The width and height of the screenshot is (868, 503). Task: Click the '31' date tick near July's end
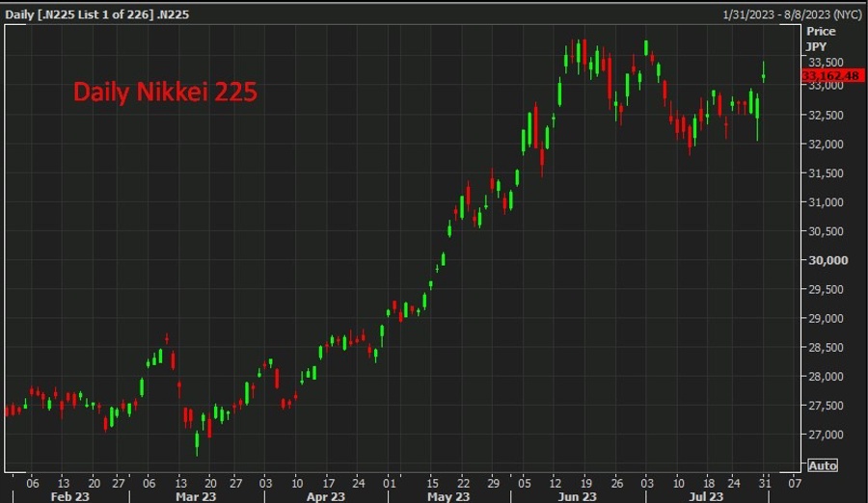pyautogui.click(x=765, y=483)
